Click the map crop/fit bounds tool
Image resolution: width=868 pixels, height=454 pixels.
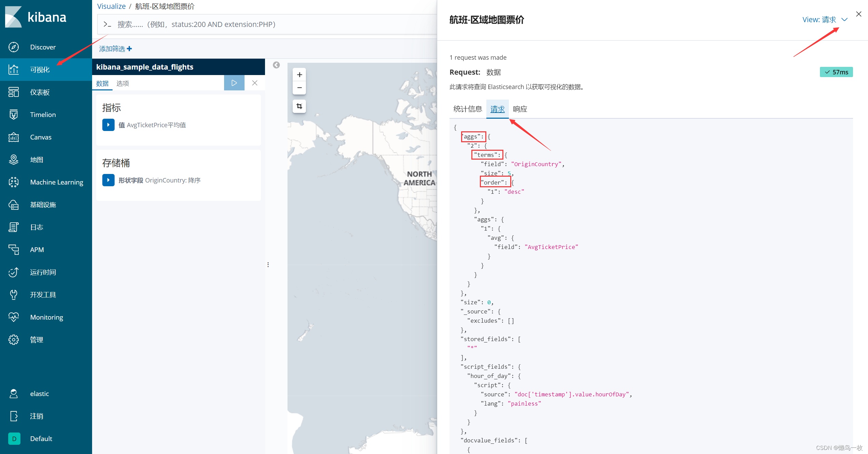click(299, 106)
